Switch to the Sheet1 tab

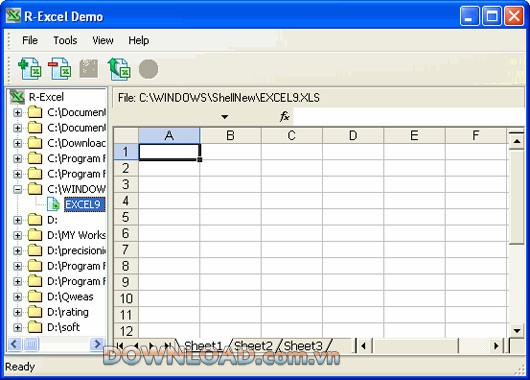click(x=203, y=346)
